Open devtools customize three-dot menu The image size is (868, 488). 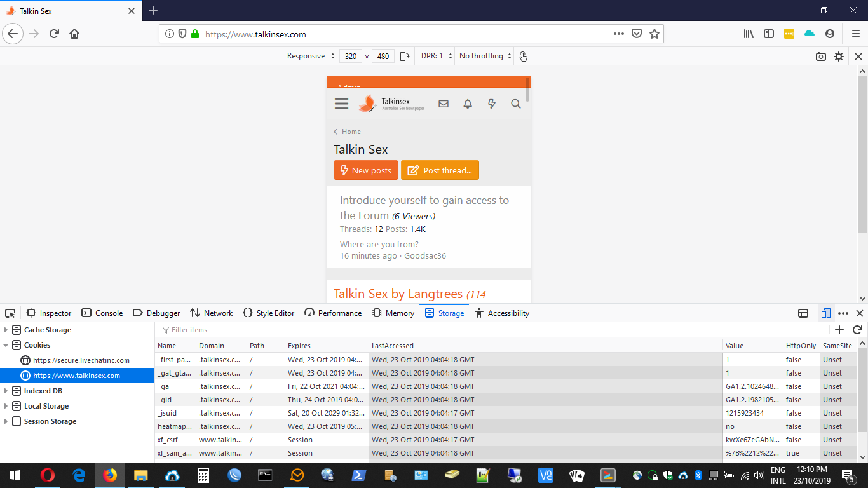pyautogui.click(x=843, y=313)
